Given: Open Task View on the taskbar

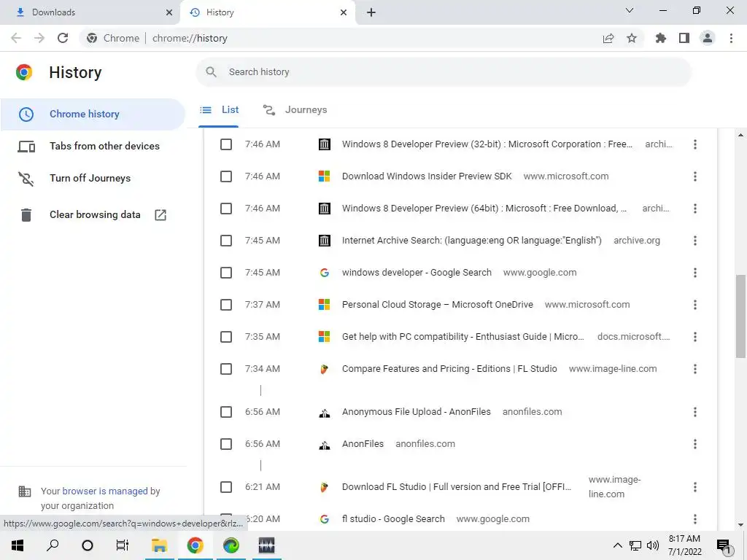Looking at the screenshot, I should pyautogui.click(x=123, y=545).
